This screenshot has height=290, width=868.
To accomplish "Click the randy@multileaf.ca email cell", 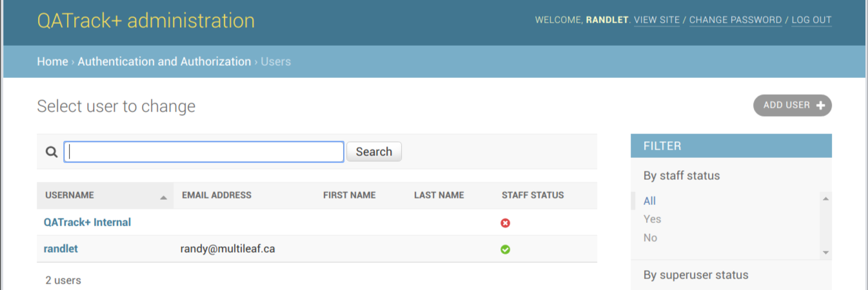I will click(228, 249).
